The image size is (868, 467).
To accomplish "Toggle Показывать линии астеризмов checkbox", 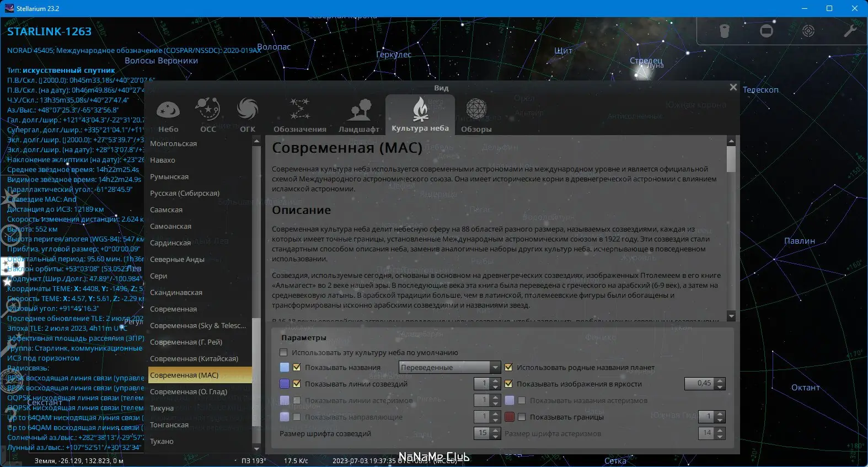I will 297,400.
